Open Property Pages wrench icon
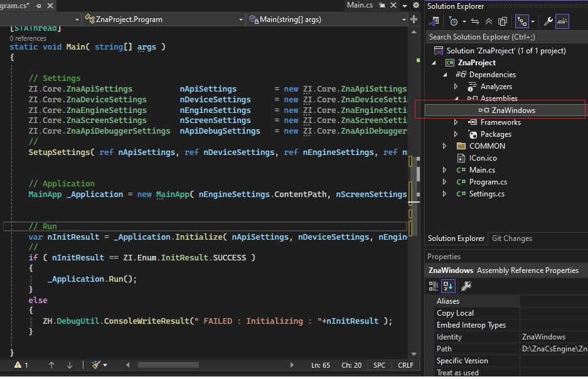588x379 pixels. [x=466, y=286]
